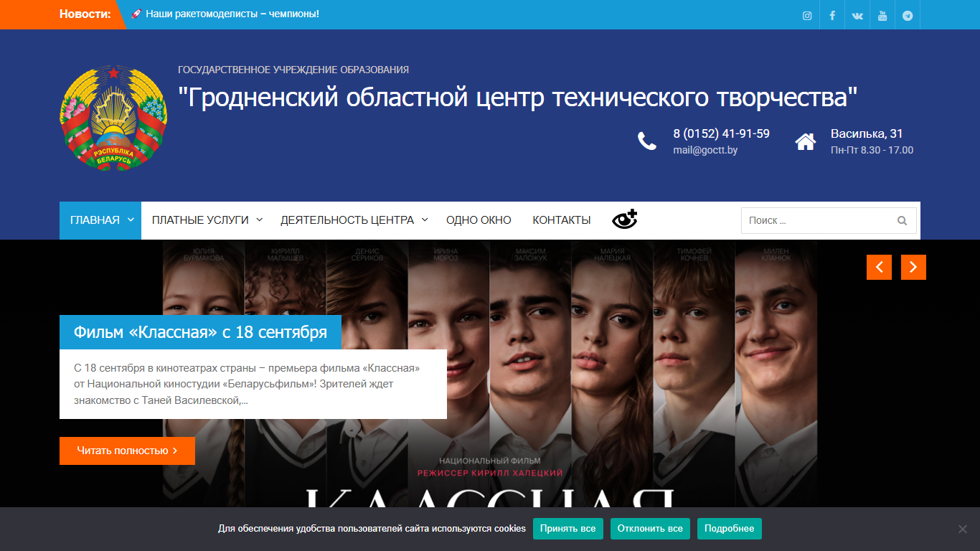
Task: Click the Belarus coat of arms logo
Action: pos(113,117)
